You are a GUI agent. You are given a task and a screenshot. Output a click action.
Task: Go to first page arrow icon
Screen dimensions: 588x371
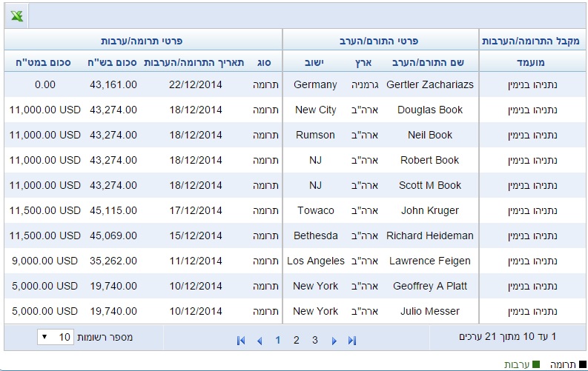click(x=241, y=341)
